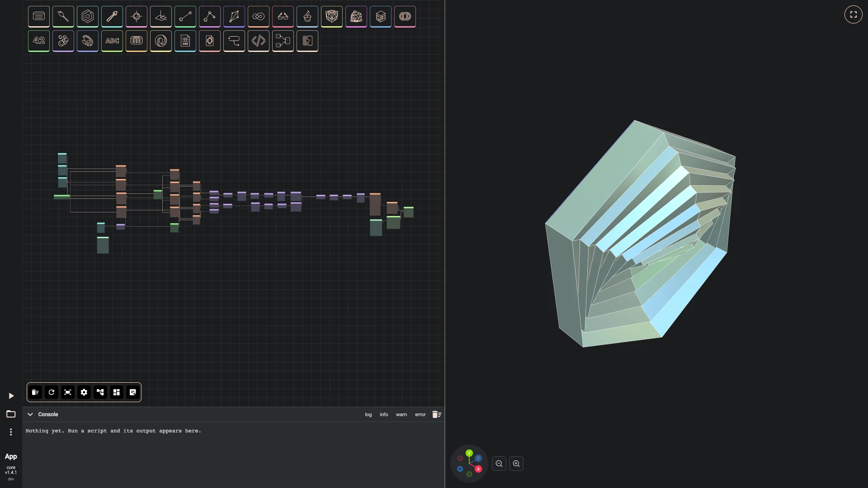Open the dashboard layout icon
The height and width of the screenshot is (488, 868).
point(117,392)
